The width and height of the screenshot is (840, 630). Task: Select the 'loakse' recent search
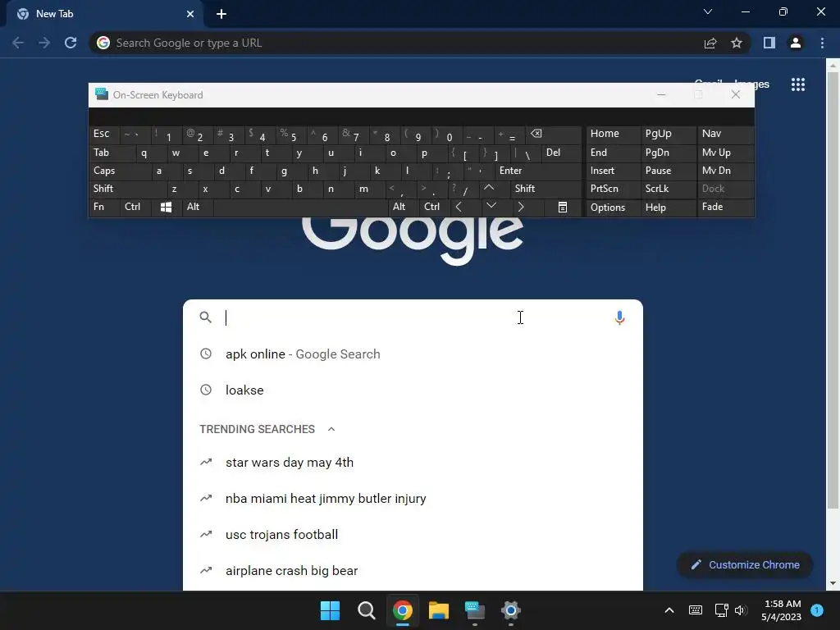[413, 390]
